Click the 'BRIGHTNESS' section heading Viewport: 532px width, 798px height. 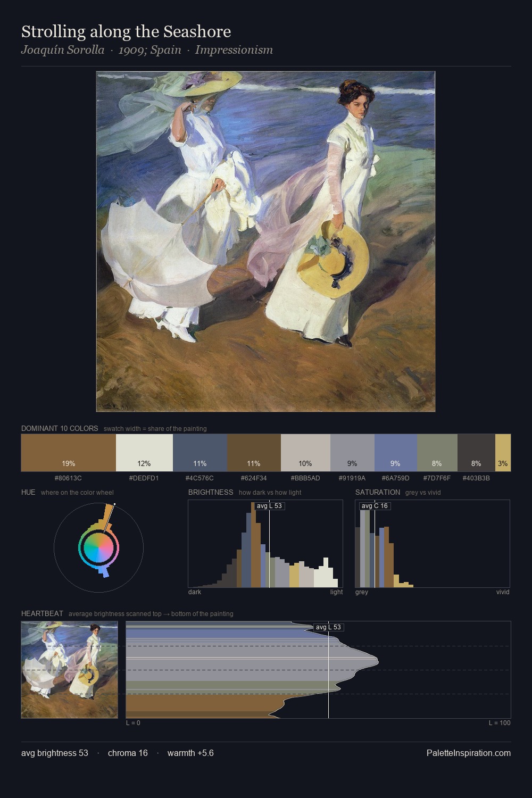click(x=211, y=492)
